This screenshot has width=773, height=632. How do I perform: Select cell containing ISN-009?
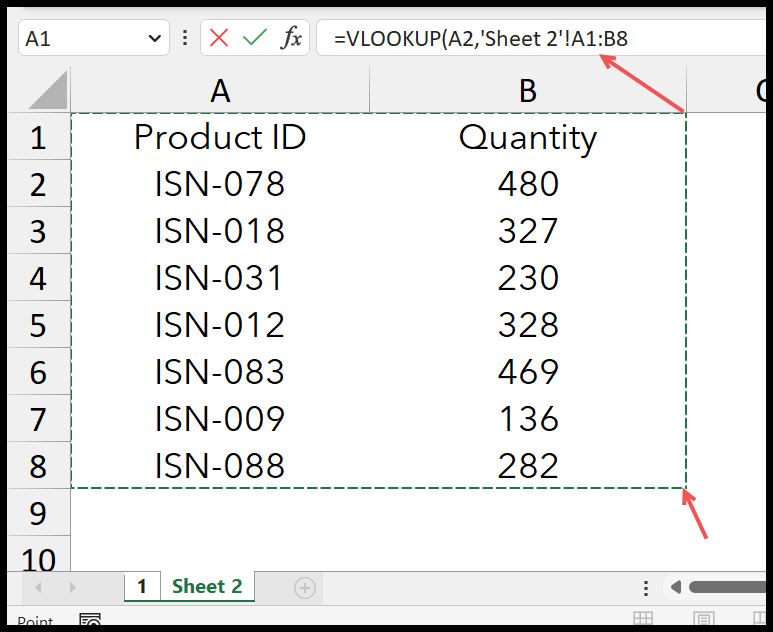(x=220, y=418)
